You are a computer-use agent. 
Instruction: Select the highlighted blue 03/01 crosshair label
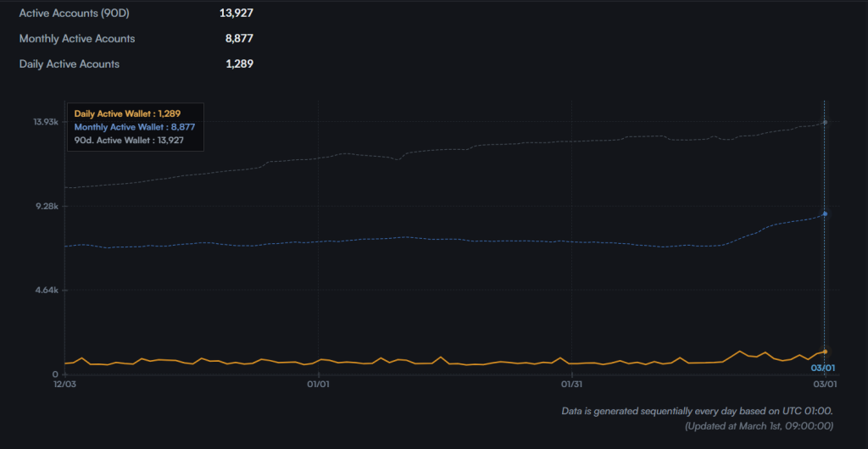(823, 369)
